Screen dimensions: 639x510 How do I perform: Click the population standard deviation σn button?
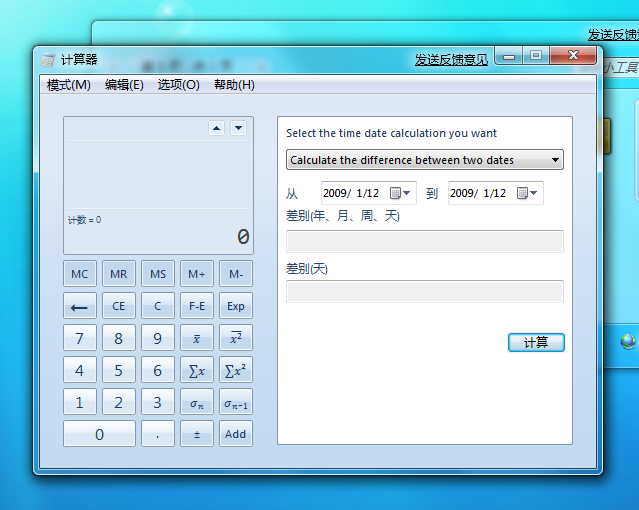coord(196,402)
